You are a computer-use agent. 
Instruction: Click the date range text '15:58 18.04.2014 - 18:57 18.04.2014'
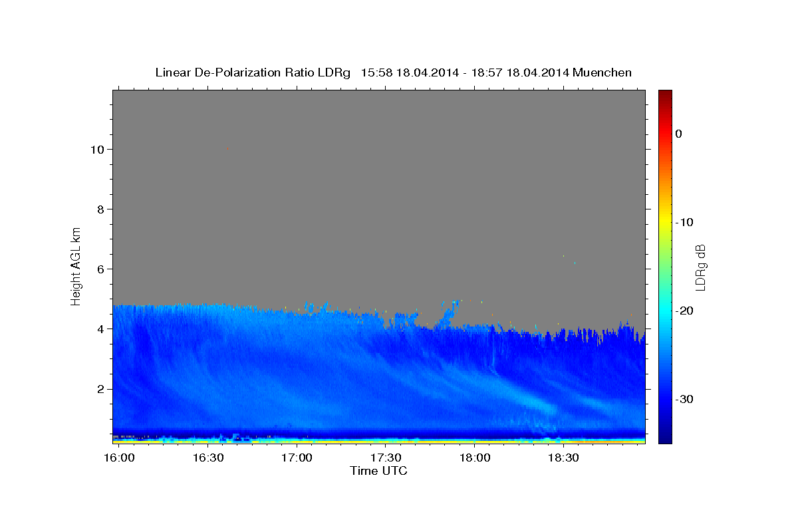465,72
